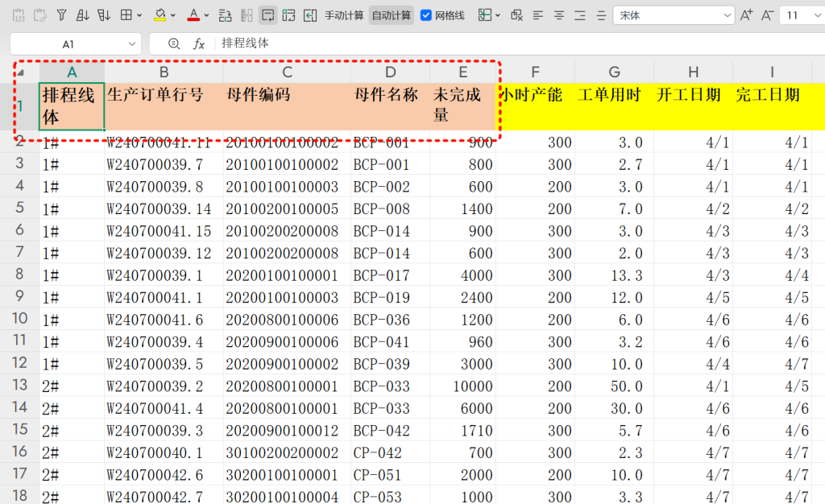Select the 生产订单行号 header cell
This screenshot has height=504, width=825.
click(164, 106)
